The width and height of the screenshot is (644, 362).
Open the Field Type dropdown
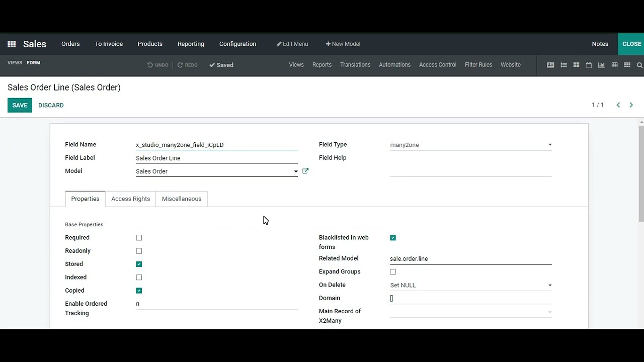(x=471, y=145)
